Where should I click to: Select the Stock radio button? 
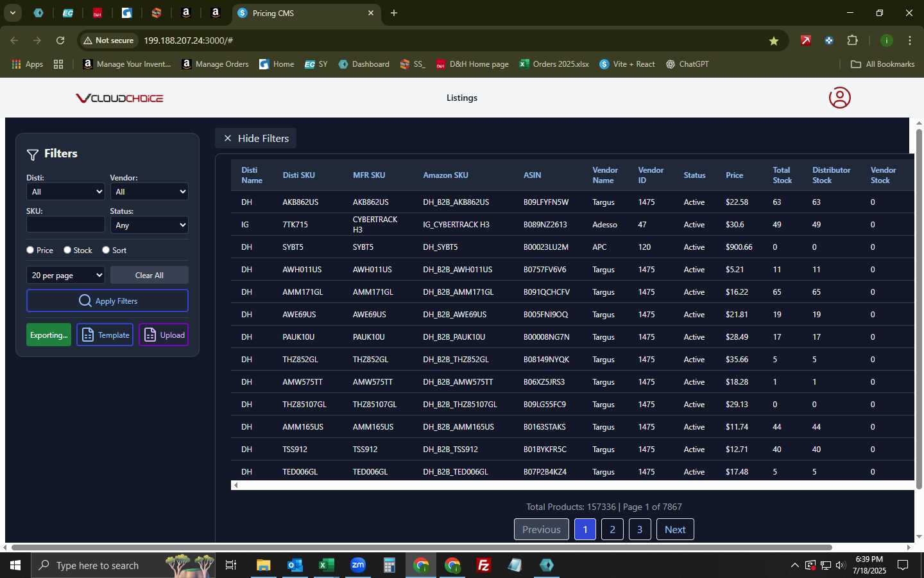coord(67,250)
